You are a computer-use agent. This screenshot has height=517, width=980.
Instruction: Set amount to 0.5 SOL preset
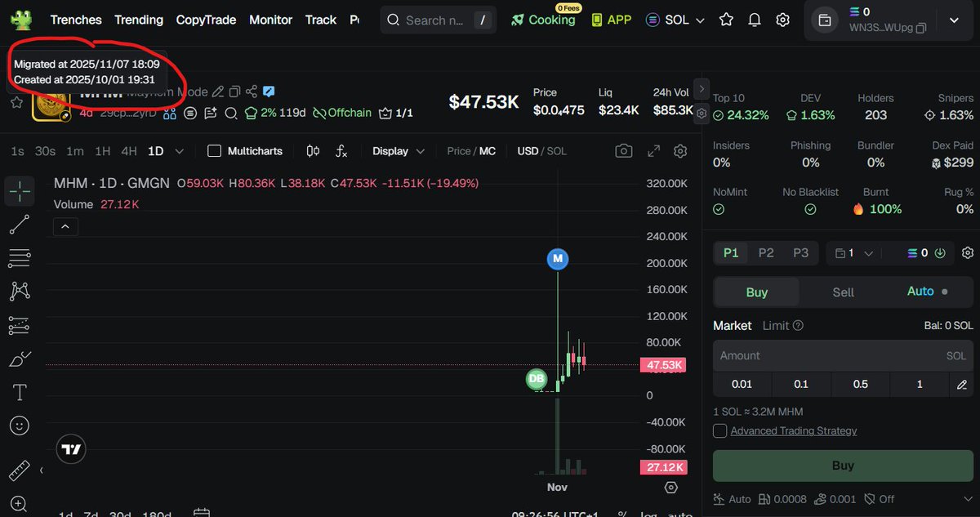point(861,384)
